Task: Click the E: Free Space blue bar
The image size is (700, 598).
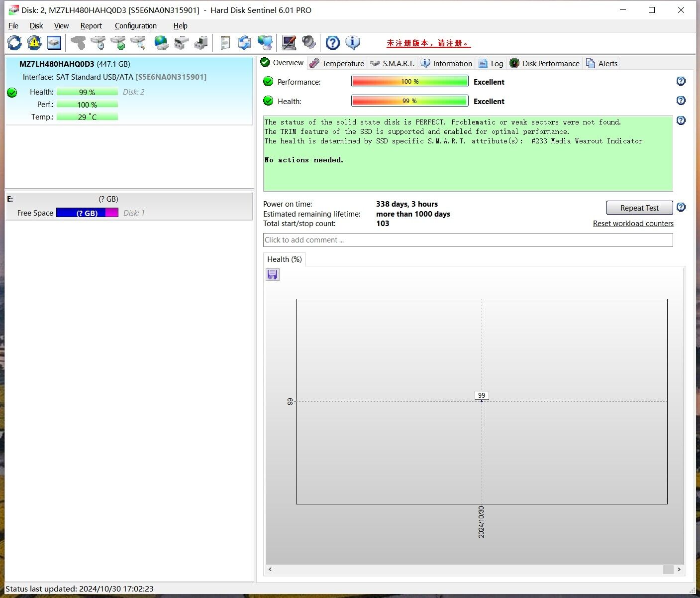Action: [87, 213]
